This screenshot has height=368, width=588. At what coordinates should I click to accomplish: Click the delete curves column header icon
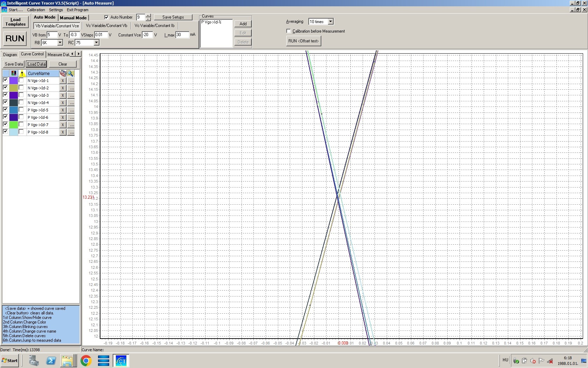[x=63, y=73]
